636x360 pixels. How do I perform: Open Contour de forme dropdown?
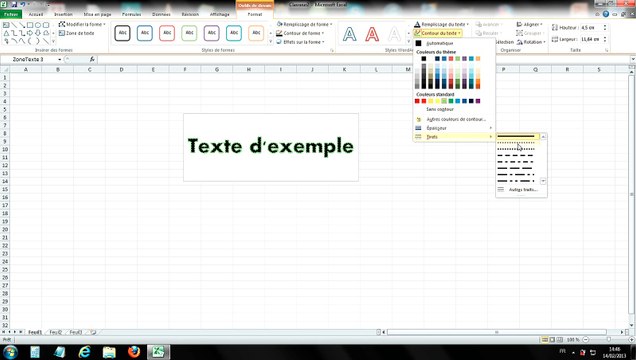300,33
